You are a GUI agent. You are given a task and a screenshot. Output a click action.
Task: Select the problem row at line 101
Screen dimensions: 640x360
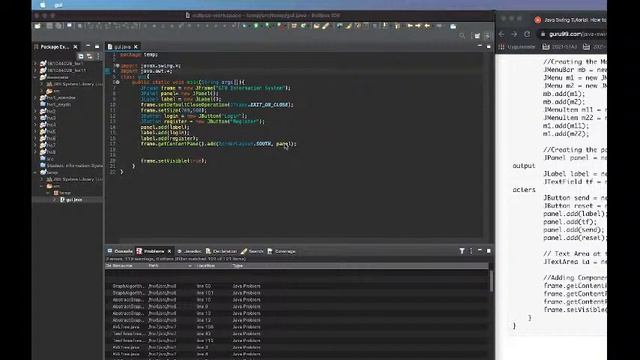click(297, 293)
